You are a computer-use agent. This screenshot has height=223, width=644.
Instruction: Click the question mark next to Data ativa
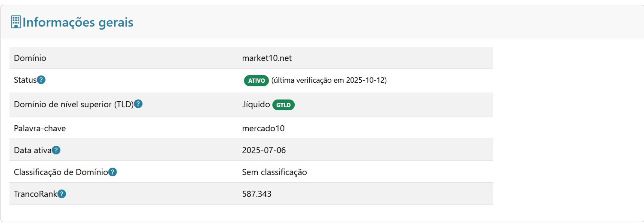pyautogui.click(x=56, y=150)
